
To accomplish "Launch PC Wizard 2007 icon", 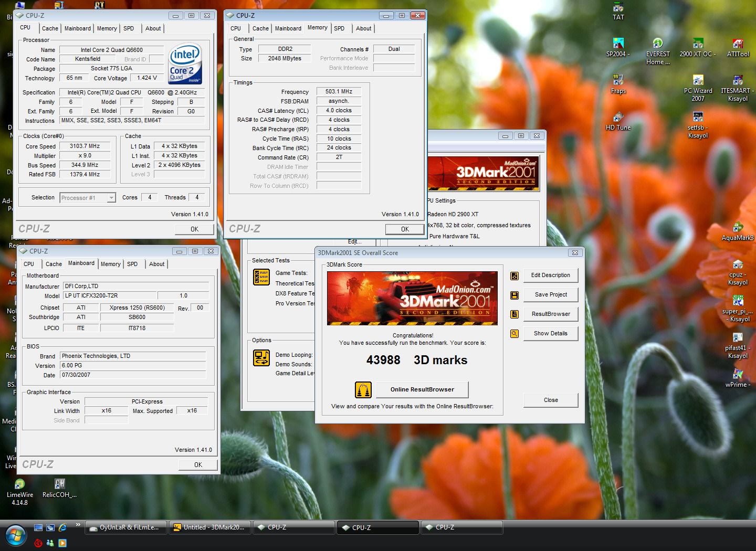I will 698,88.
